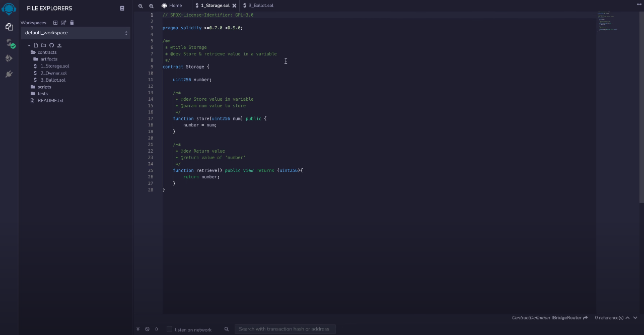Open the Solidity compiler plugin icon
The height and width of the screenshot is (335, 644).
tap(9, 43)
